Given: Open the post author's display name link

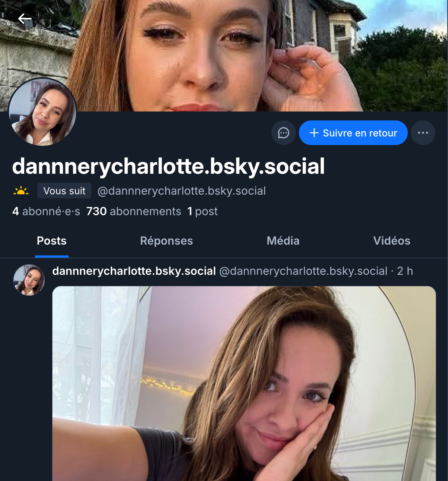Looking at the screenshot, I should tap(134, 271).
